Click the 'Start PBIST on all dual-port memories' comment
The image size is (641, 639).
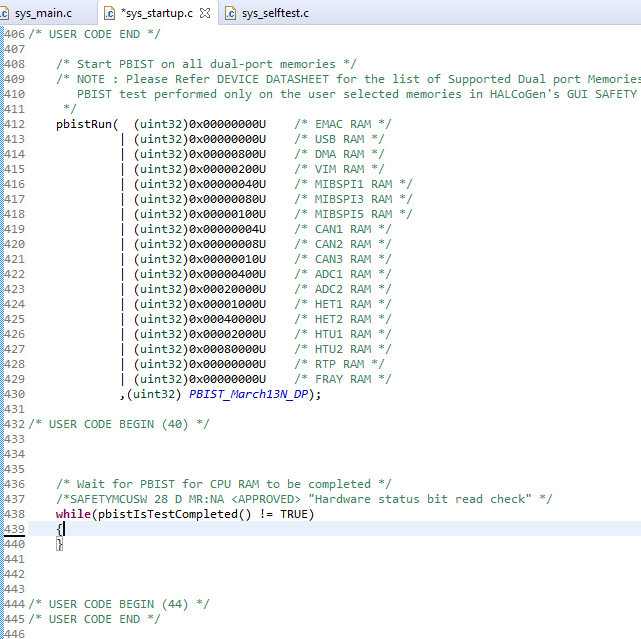coord(206,64)
